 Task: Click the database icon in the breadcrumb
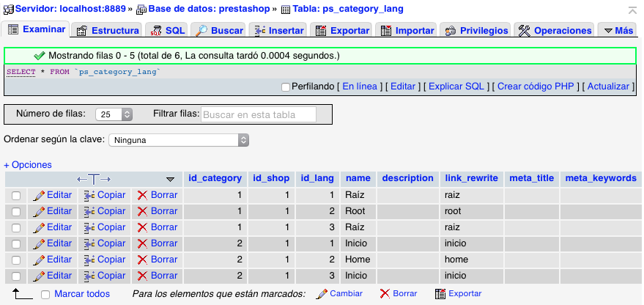[141, 9]
